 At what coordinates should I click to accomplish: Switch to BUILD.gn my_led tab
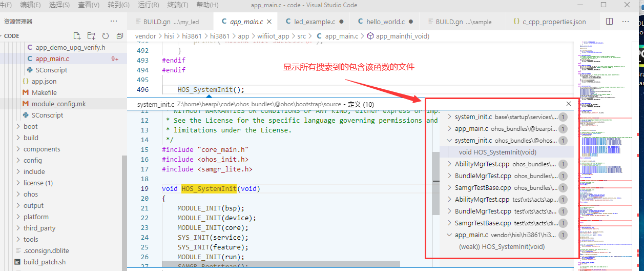tap(171, 22)
